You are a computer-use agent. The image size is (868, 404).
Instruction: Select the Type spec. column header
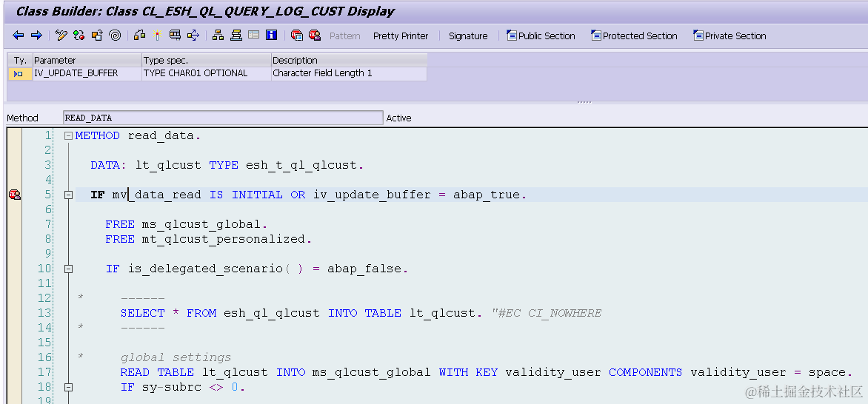207,61
